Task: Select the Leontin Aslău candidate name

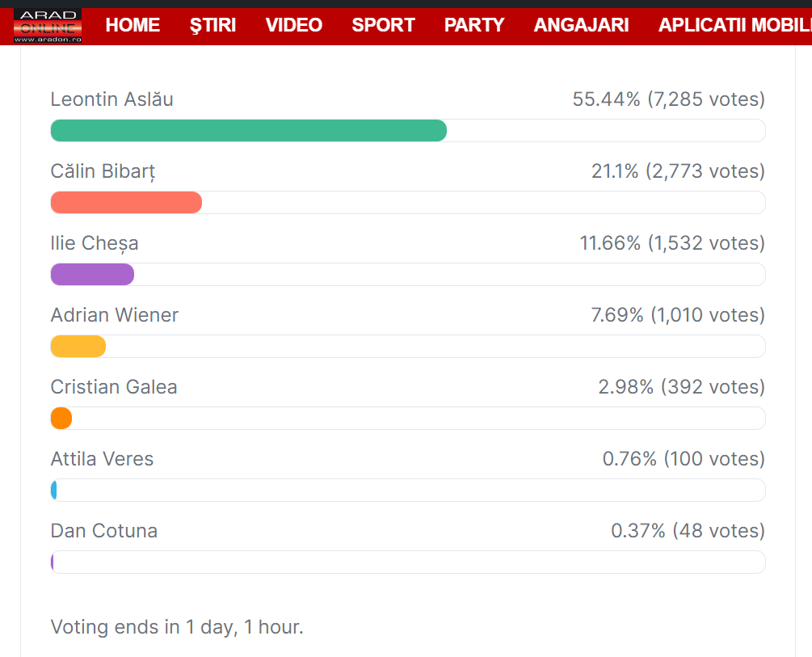Action: click(111, 99)
